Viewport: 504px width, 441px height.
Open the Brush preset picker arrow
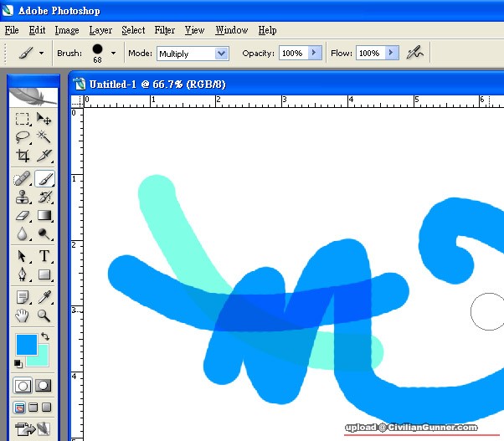point(113,53)
